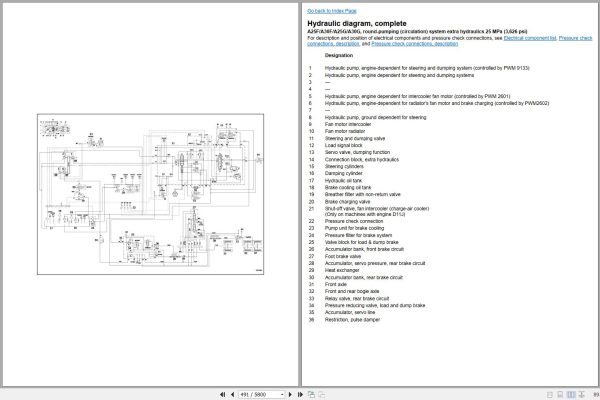
Task: Click the Designation column header
Action: (339, 55)
